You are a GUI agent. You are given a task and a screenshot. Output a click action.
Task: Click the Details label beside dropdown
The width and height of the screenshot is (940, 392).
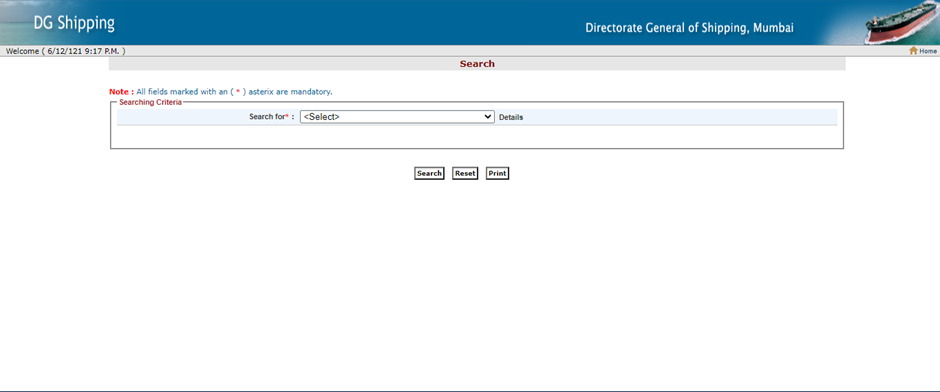511,117
